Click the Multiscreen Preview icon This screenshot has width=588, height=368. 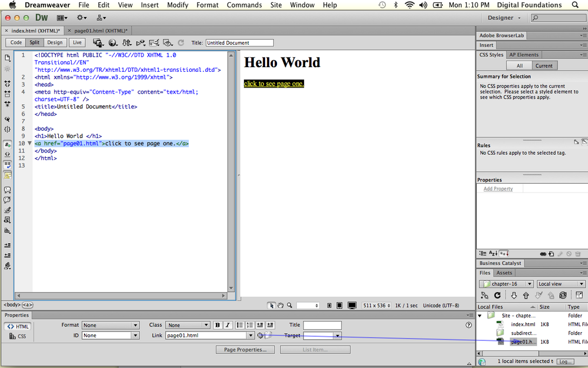coord(98,42)
